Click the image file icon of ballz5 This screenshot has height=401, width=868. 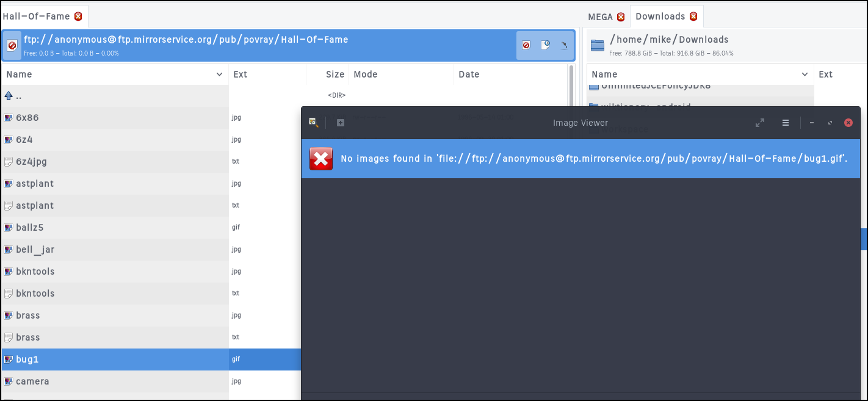point(9,228)
